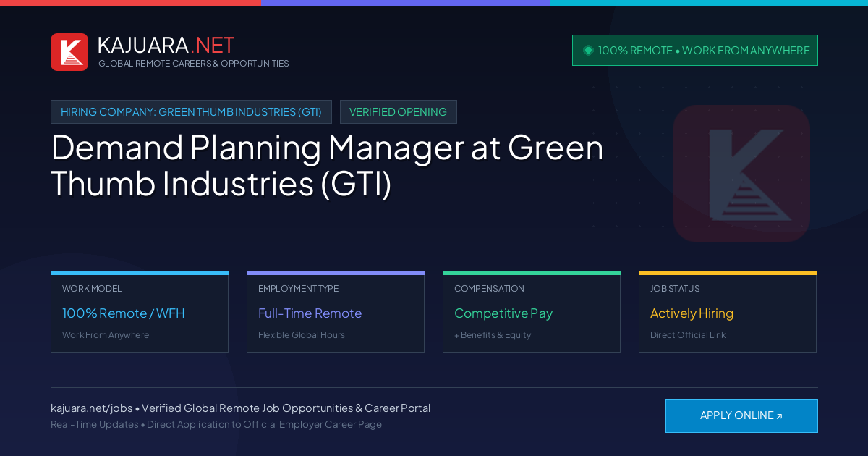Select the Verified Opening tag
Screen dimensions: 868x456
(398, 111)
